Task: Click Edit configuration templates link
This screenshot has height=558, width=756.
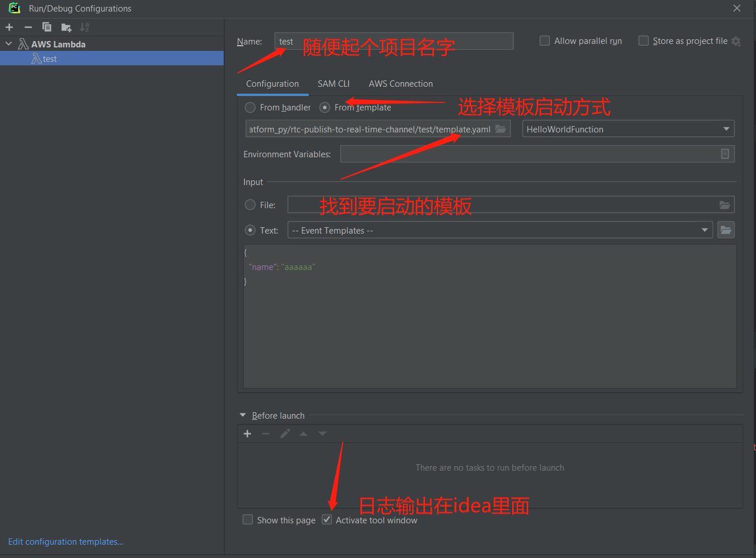Action: [x=66, y=542]
